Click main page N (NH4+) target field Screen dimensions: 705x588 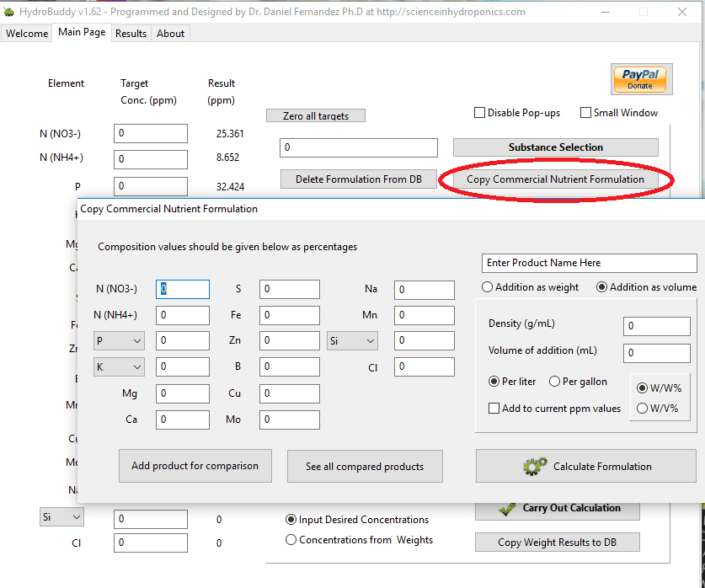click(x=151, y=159)
